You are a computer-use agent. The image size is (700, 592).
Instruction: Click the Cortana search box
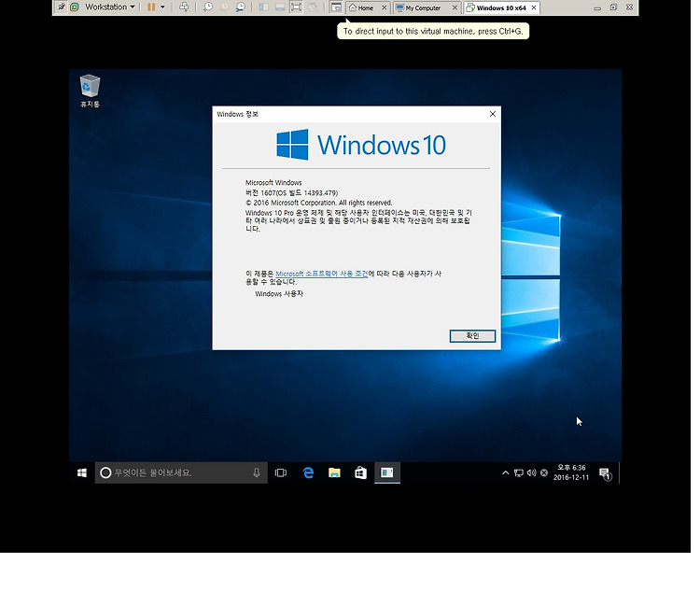pos(181,472)
